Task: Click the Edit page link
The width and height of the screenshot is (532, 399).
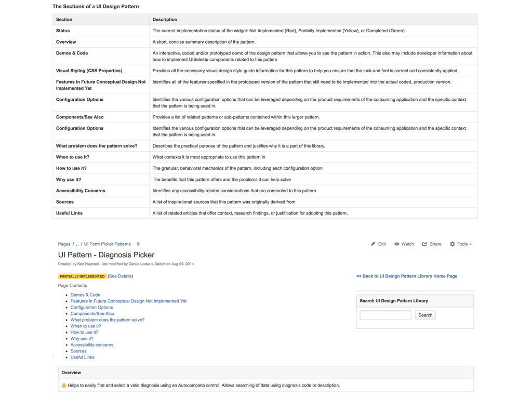Action: [382, 244]
